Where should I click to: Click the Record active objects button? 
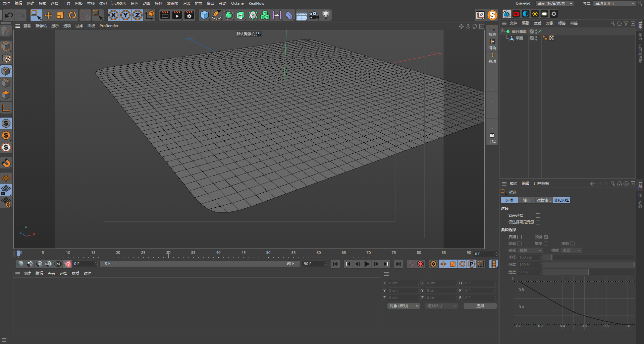[x=411, y=264]
